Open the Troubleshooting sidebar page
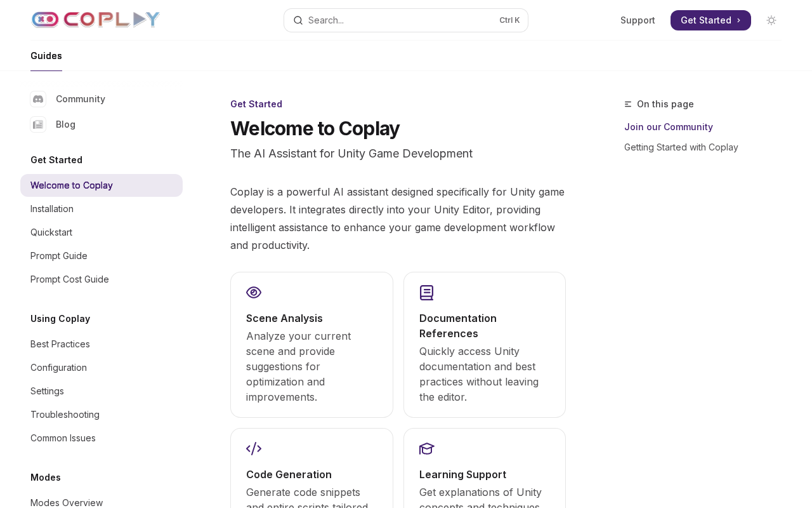The width and height of the screenshot is (812, 508). point(65,415)
